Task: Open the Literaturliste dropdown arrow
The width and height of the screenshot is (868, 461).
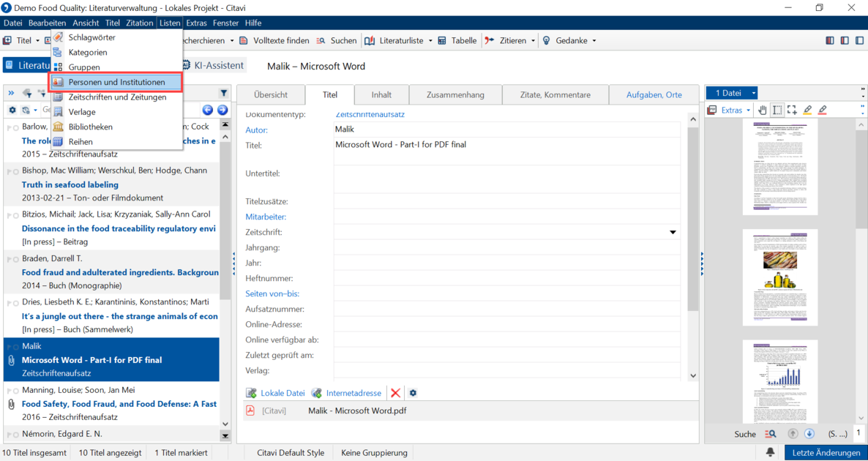Action: 430,40
